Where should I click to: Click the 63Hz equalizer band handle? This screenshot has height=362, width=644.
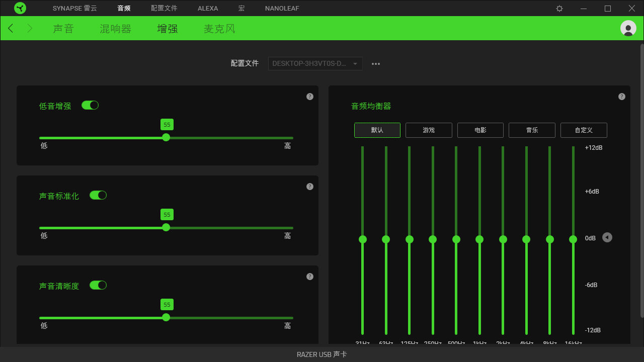(x=386, y=239)
